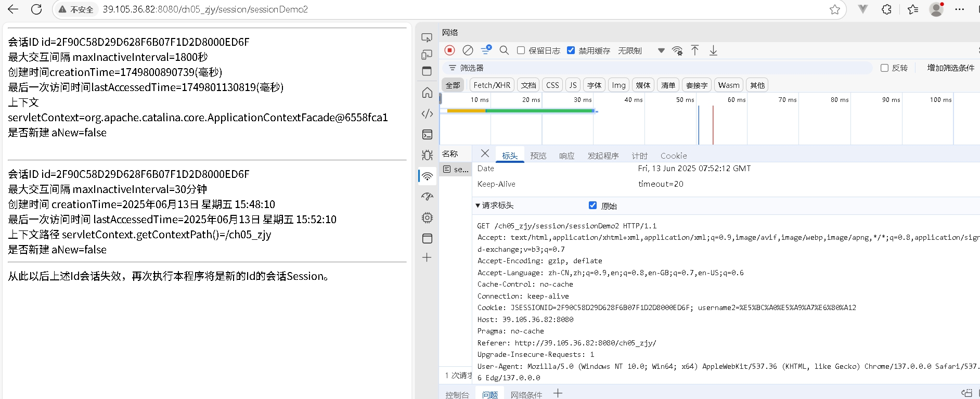Screen dimensions: 980x399
Task: Refresh the browser page
Action: coord(36,9)
